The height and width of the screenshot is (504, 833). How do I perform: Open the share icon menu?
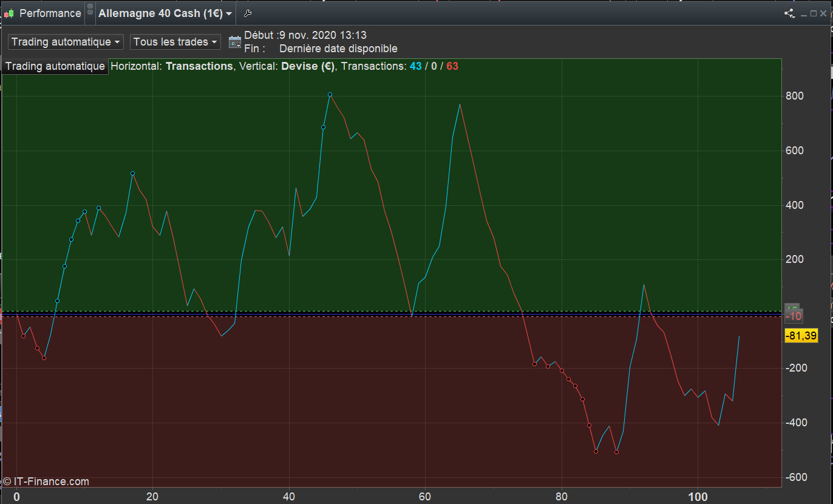[x=789, y=13]
